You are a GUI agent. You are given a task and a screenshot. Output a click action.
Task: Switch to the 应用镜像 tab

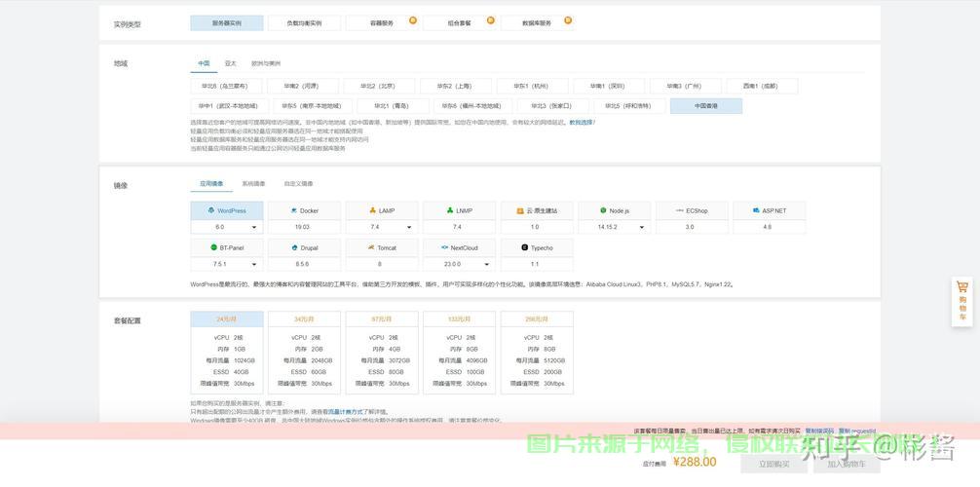(x=211, y=184)
